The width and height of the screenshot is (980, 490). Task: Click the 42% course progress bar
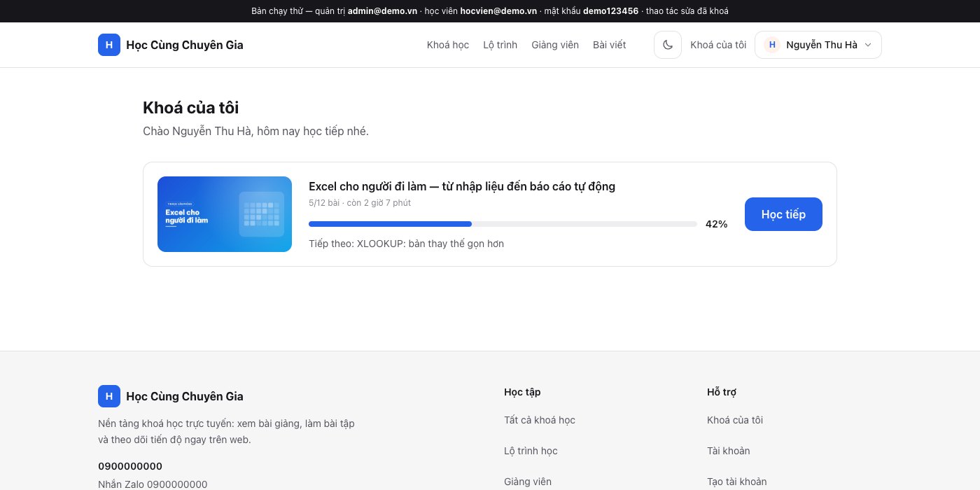point(503,224)
